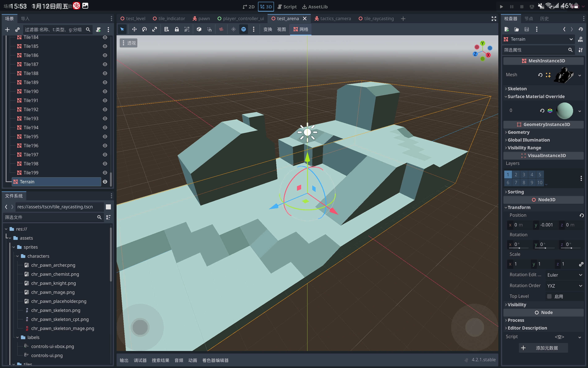The height and width of the screenshot is (368, 588).
Task: Toggle preview environment globe icon
Action: [x=244, y=29]
